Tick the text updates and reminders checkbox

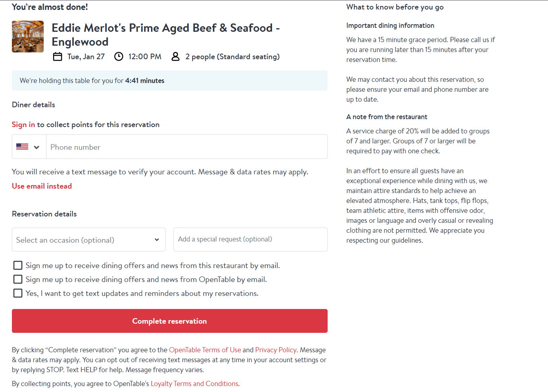point(18,293)
